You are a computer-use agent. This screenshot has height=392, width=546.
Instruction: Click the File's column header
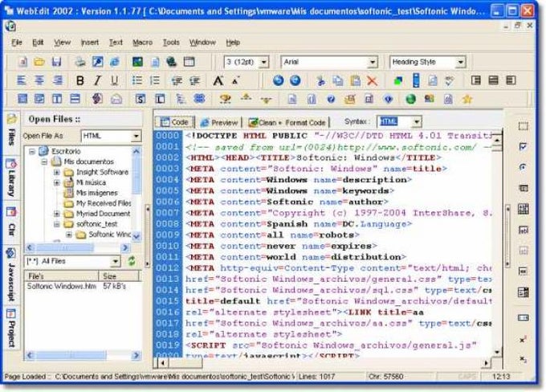point(61,276)
